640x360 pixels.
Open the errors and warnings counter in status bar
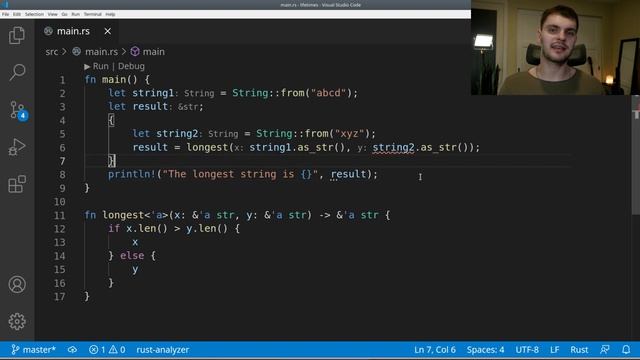pyautogui.click(x=107, y=350)
